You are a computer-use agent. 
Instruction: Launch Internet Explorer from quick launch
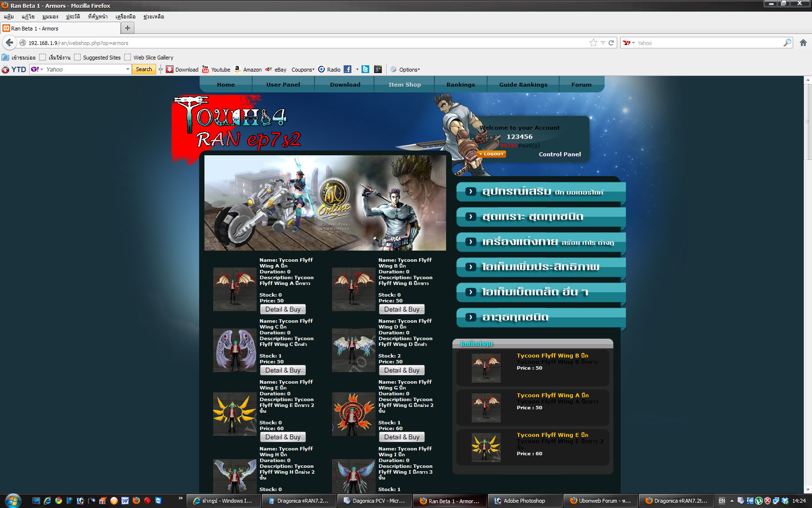pos(47,501)
